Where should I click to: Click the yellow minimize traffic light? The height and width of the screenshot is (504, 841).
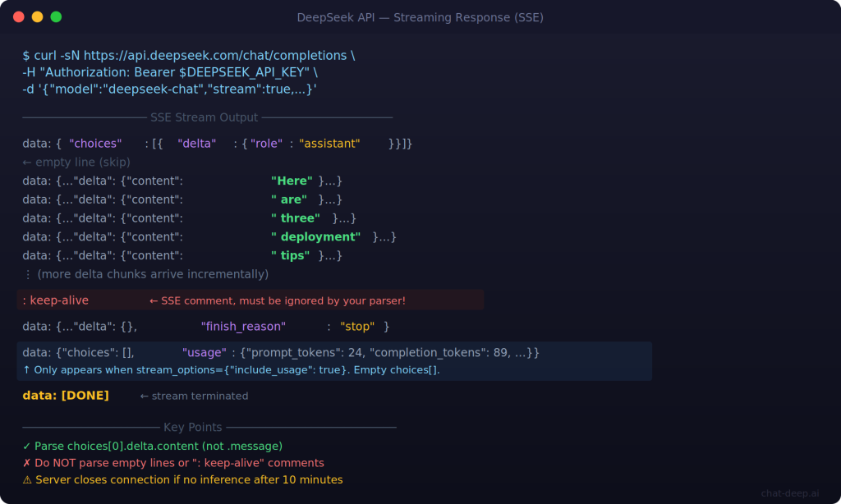38,15
